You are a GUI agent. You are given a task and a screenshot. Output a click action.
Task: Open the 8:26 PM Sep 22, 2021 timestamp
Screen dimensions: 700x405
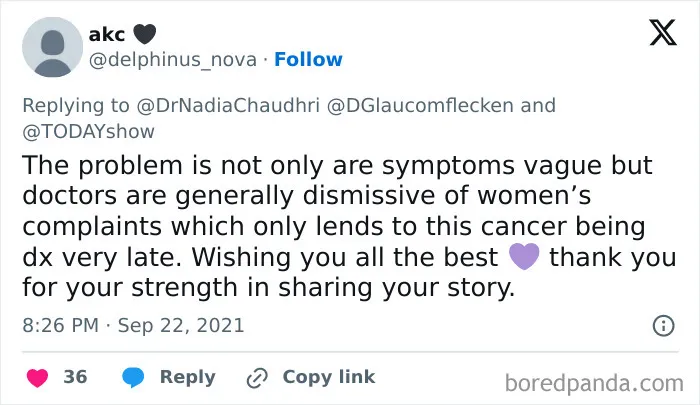133,326
